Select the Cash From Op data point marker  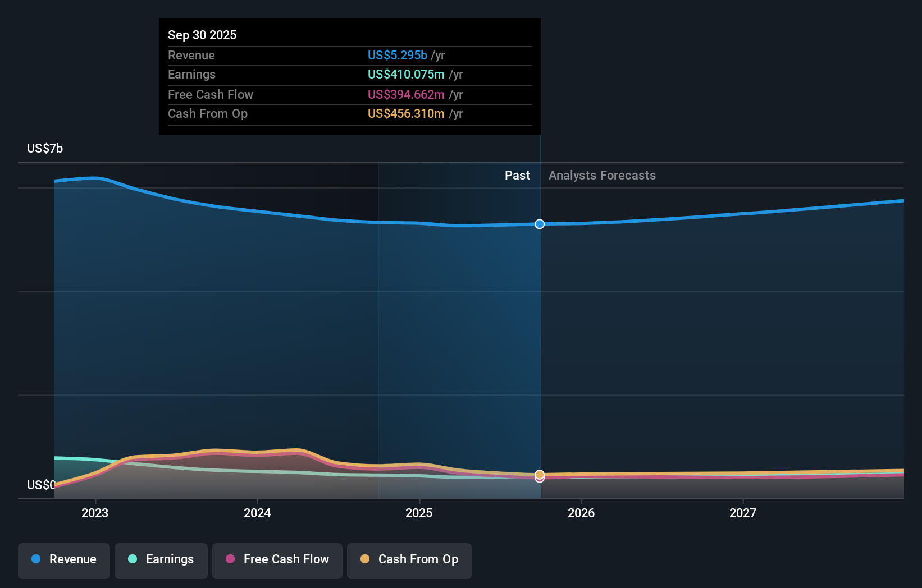pos(540,475)
